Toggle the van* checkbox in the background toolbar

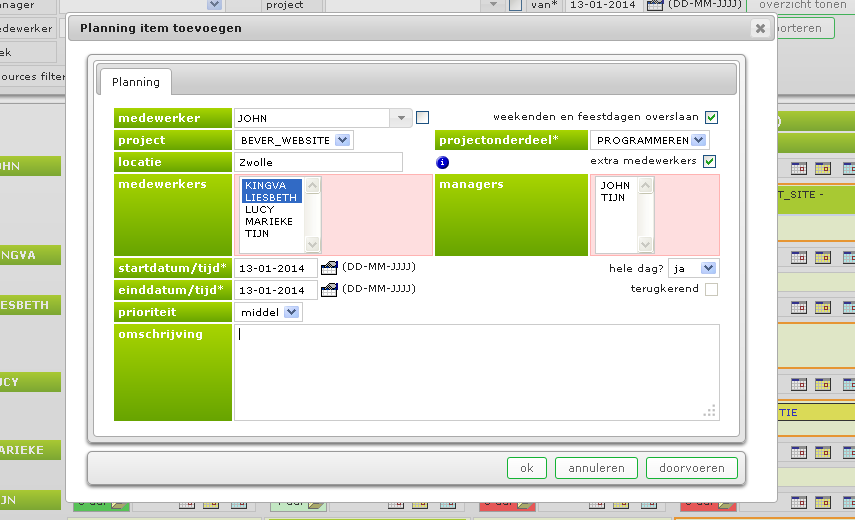click(515, 5)
